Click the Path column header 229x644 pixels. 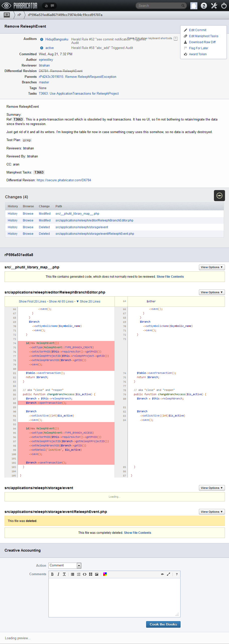point(59,206)
